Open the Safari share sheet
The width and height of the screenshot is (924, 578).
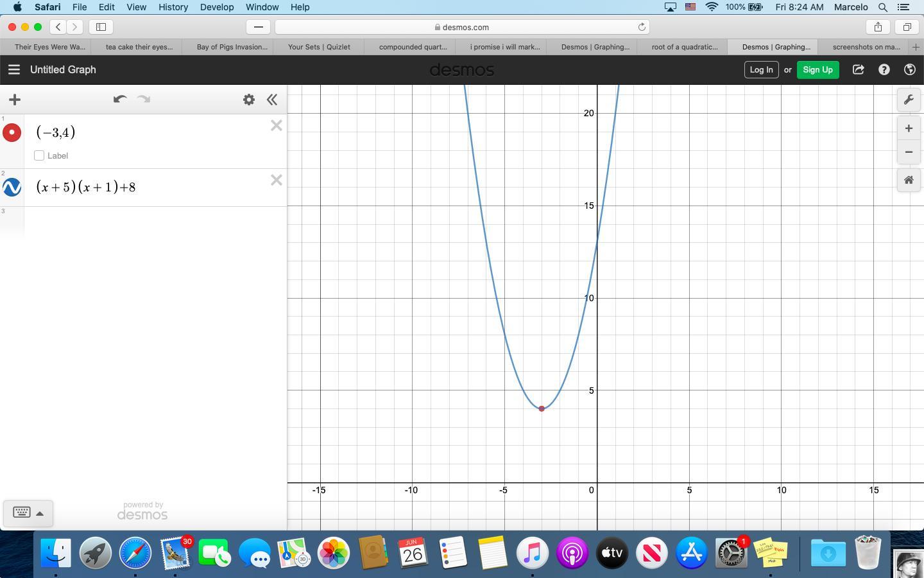pos(878,27)
